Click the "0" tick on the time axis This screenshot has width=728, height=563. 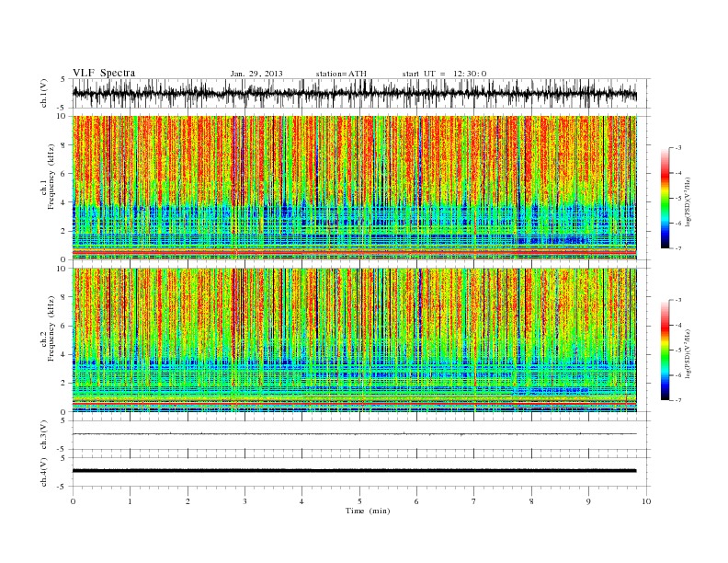pos(73,501)
